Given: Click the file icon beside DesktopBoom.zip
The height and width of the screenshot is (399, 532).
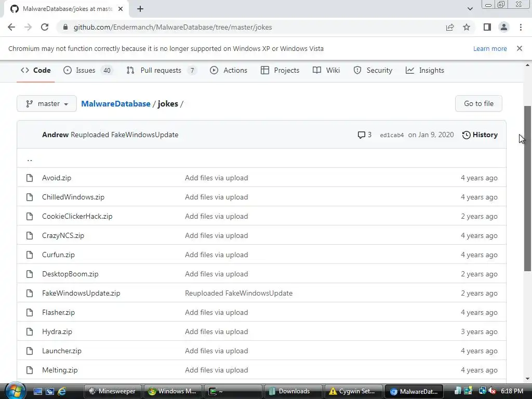Looking at the screenshot, I should (x=30, y=274).
